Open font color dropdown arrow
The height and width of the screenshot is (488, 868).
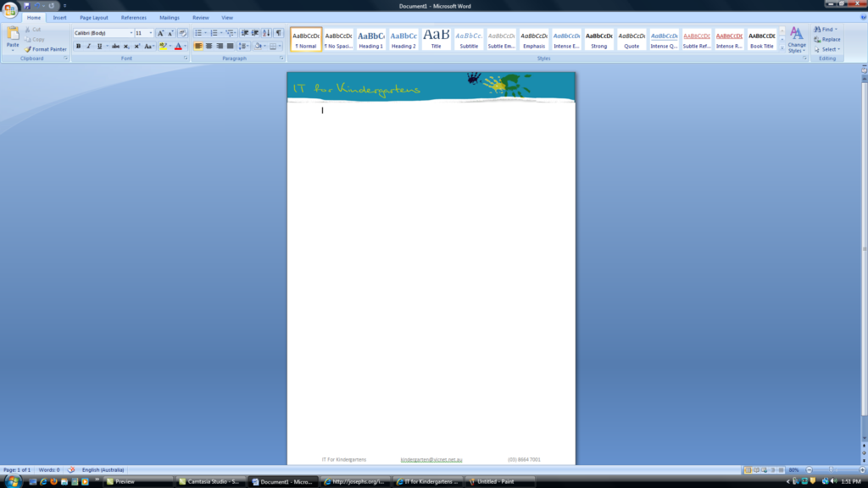pos(185,47)
